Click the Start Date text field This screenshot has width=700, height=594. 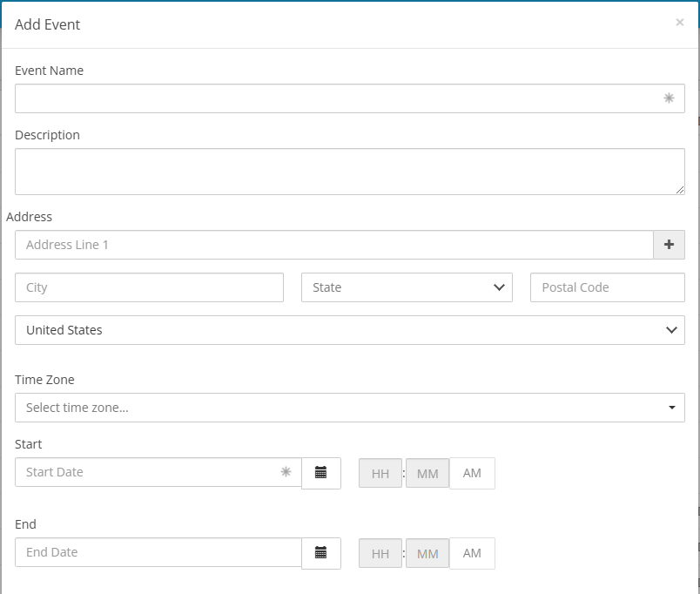coord(158,472)
